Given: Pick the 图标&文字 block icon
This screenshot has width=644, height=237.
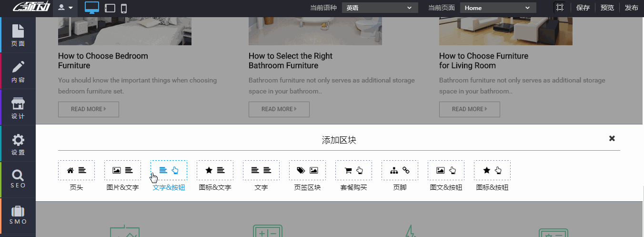Looking at the screenshot, I should tap(215, 170).
